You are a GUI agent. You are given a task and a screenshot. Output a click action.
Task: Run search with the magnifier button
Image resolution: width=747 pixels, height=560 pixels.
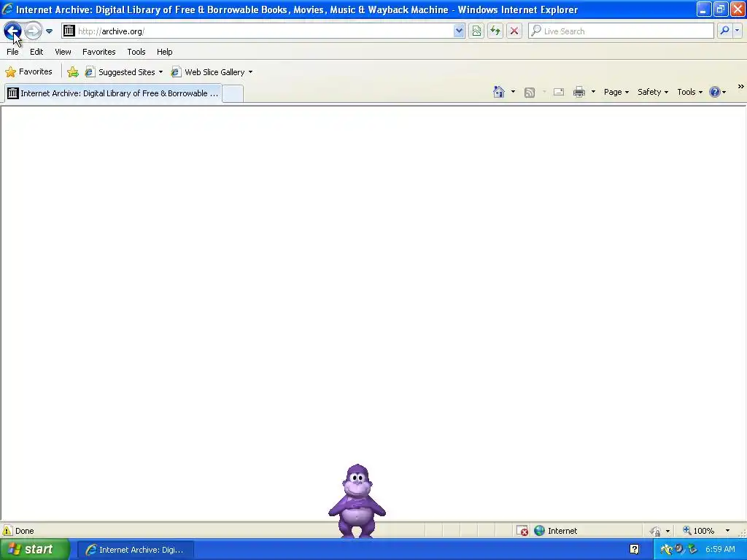pos(724,31)
